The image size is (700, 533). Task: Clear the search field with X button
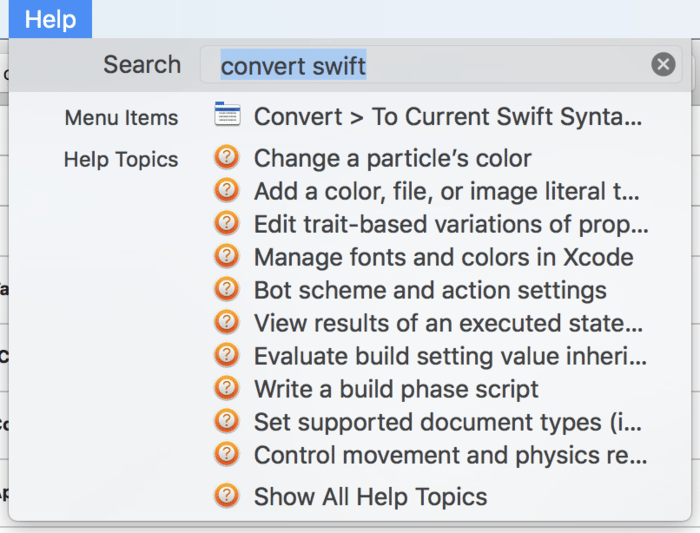[x=663, y=65]
